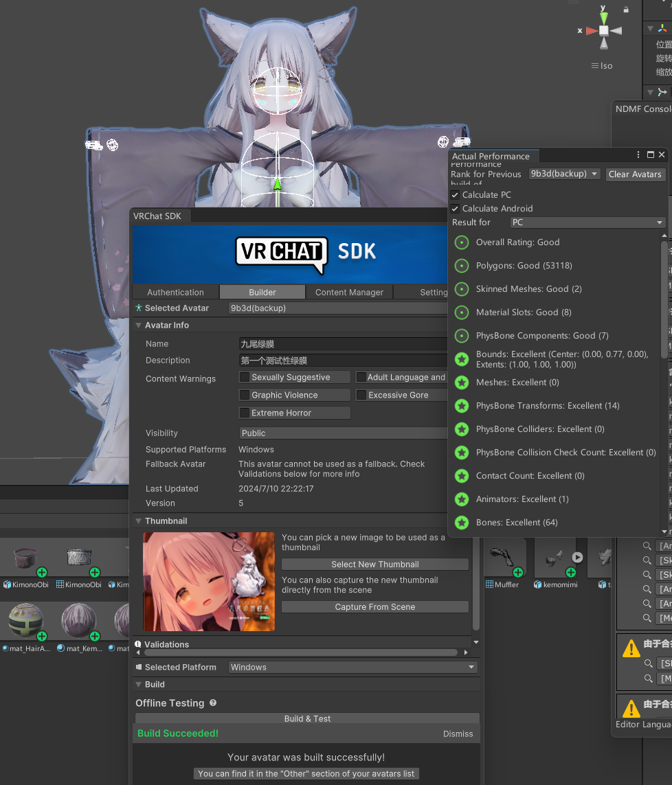Click the gizmo red X-axis cone
Viewport: 672px width, 785px height.
pyautogui.click(x=592, y=30)
